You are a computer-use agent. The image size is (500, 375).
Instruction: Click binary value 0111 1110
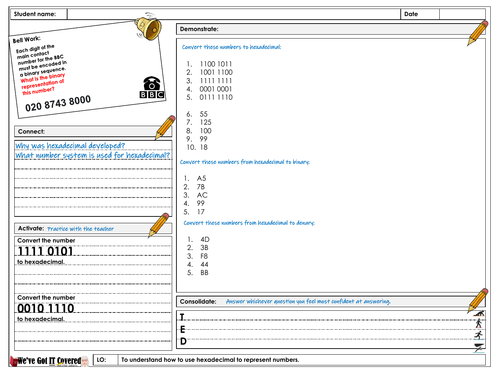(x=216, y=97)
